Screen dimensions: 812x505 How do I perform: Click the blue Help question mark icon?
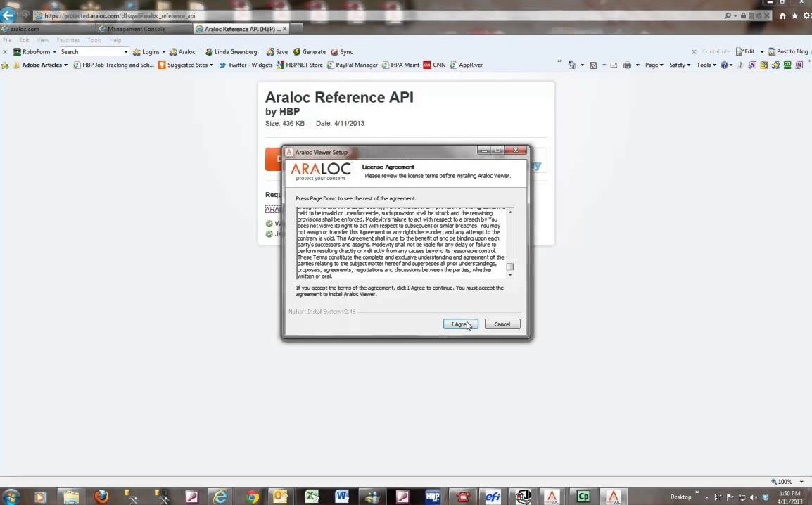(x=724, y=65)
